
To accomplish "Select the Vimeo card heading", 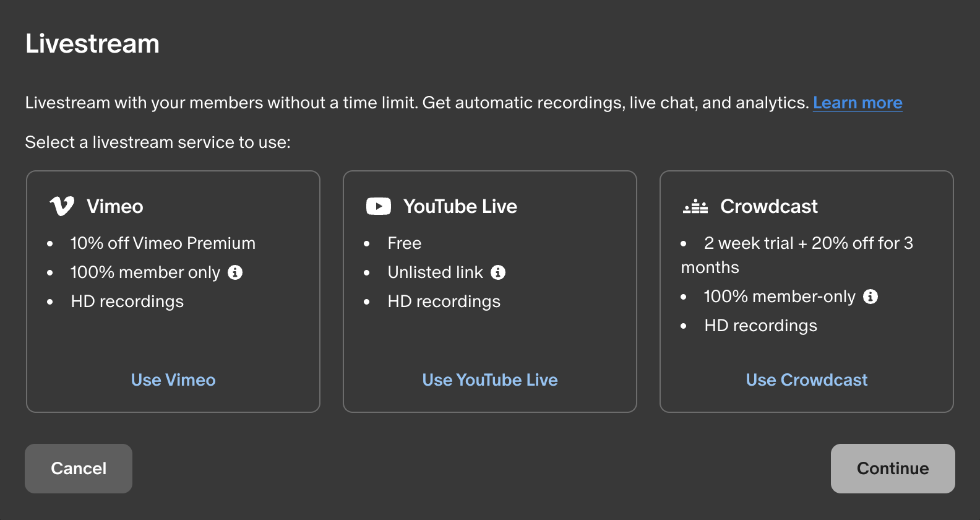I will [115, 206].
